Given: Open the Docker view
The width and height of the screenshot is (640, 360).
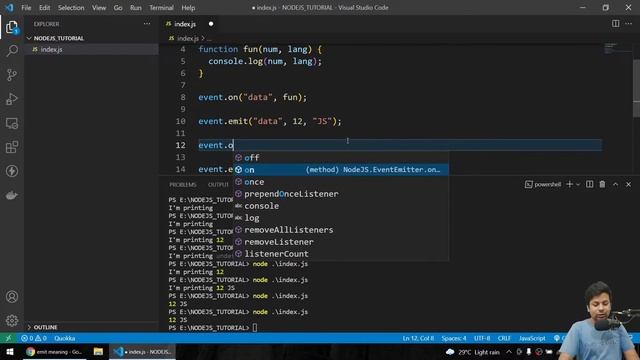Looking at the screenshot, I should tap(12, 195).
